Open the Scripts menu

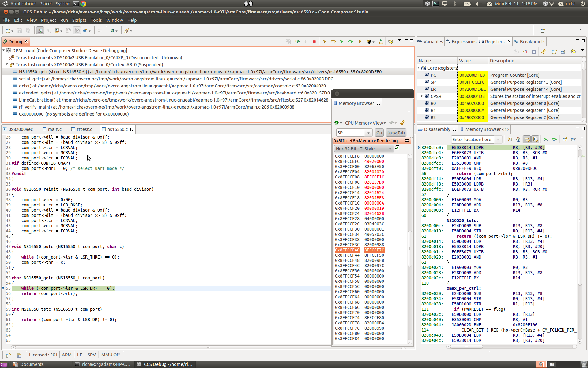pyautogui.click(x=79, y=20)
